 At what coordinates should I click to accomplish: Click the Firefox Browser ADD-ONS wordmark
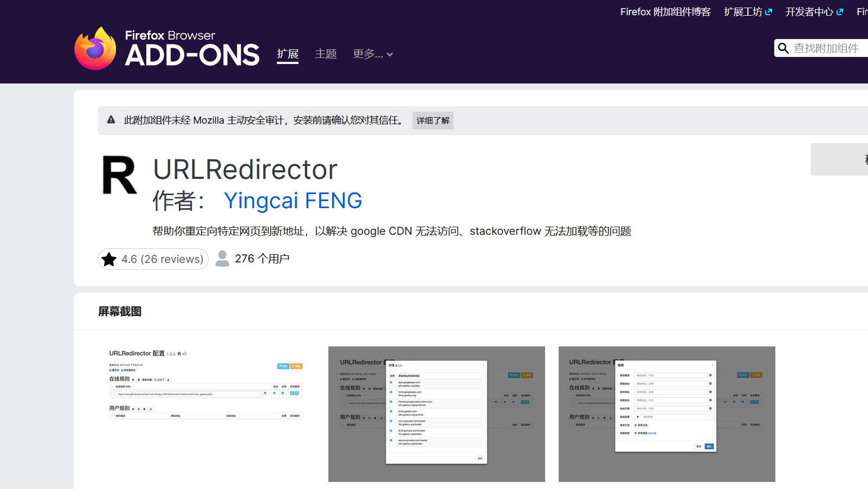point(192,49)
